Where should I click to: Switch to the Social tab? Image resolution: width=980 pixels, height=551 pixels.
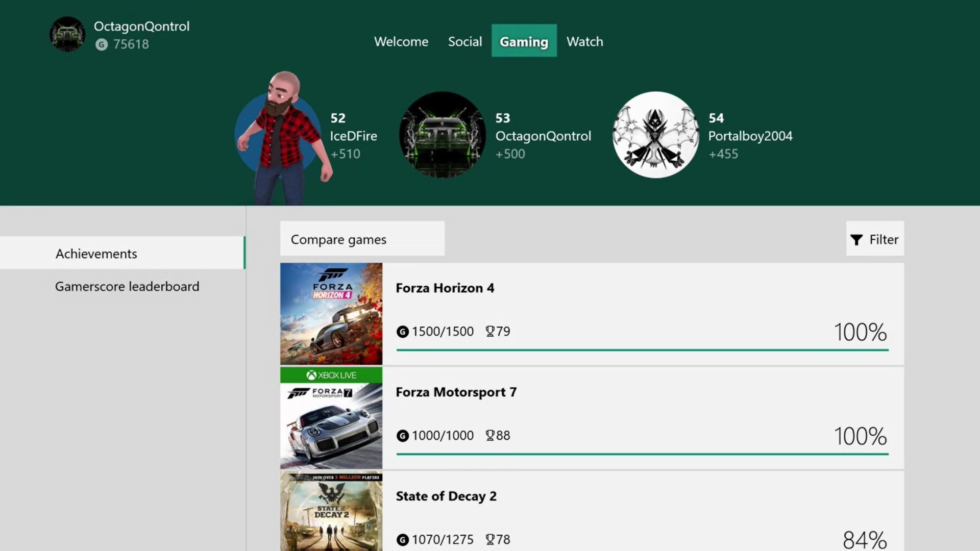pyautogui.click(x=465, y=41)
